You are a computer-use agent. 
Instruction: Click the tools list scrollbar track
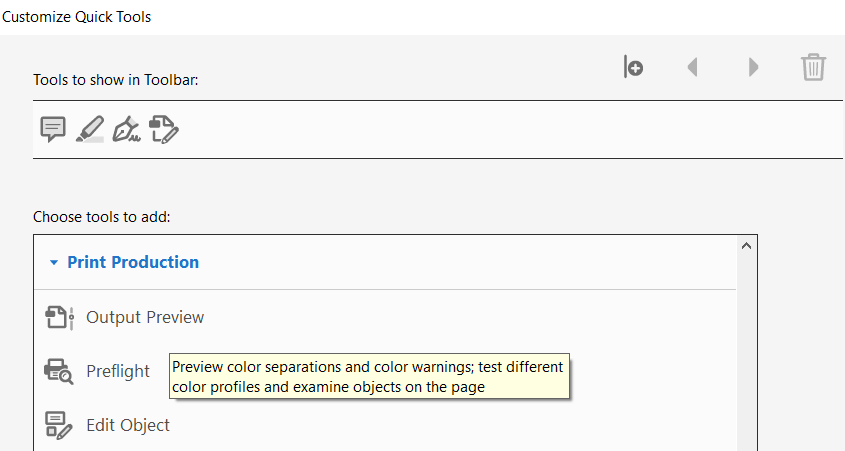point(746,350)
